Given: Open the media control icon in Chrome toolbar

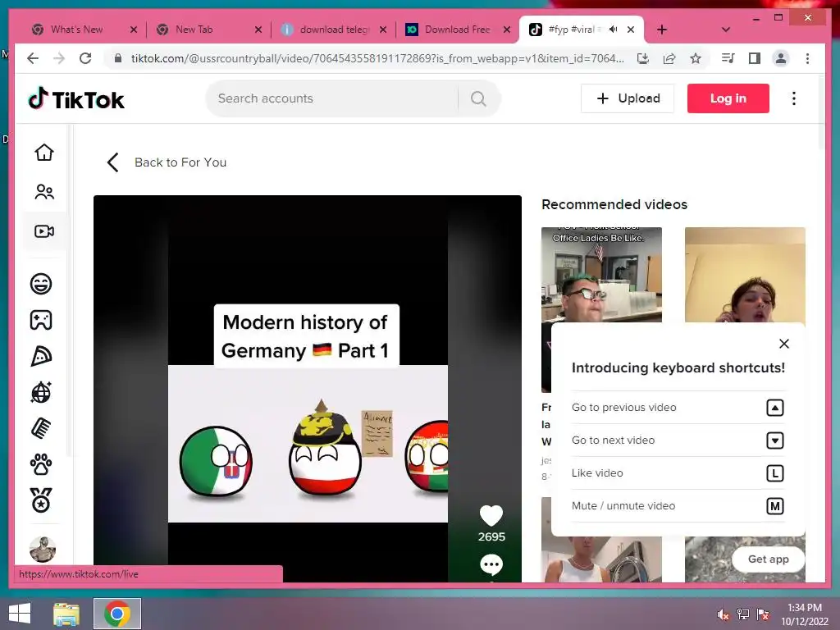Looking at the screenshot, I should click(728, 58).
